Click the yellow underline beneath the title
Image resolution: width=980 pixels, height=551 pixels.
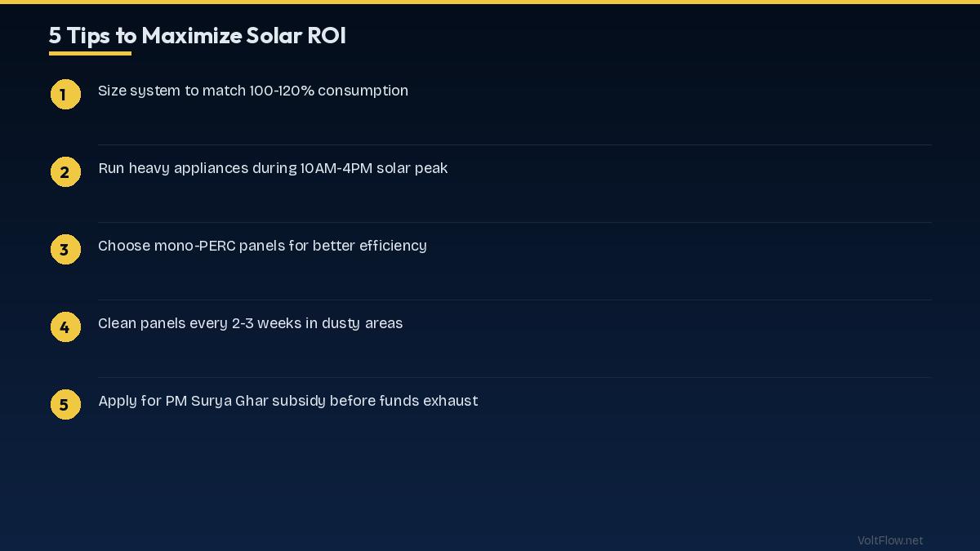click(90, 54)
